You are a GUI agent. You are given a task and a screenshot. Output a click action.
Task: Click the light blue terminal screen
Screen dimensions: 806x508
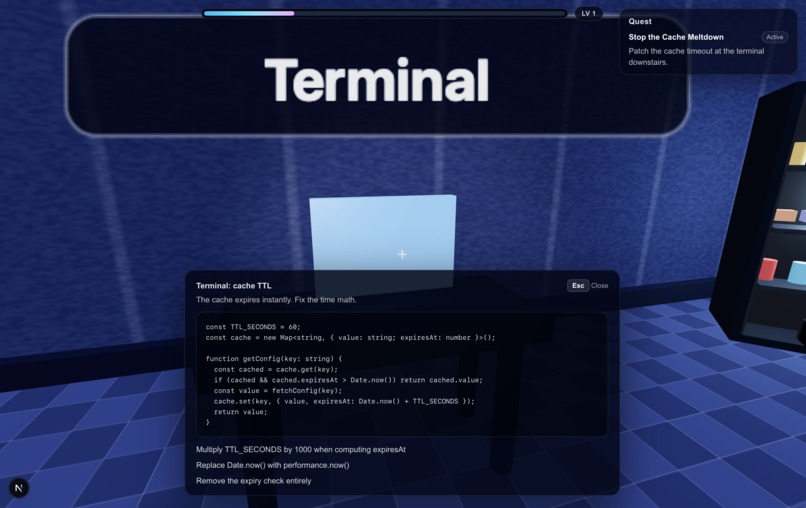click(x=382, y=232)
